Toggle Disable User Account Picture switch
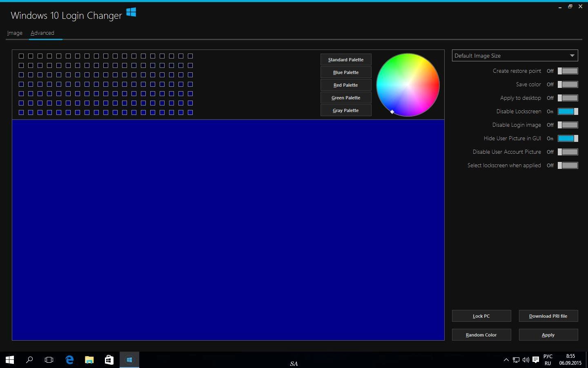The height and width of the screenshot is (368, 588). (x=568, y=152)
